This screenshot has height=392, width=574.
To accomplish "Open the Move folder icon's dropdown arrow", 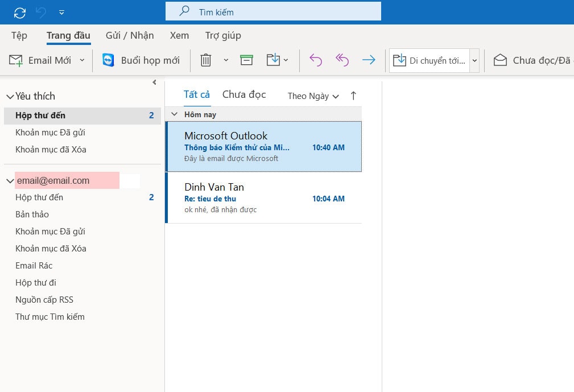I will 286,60.
